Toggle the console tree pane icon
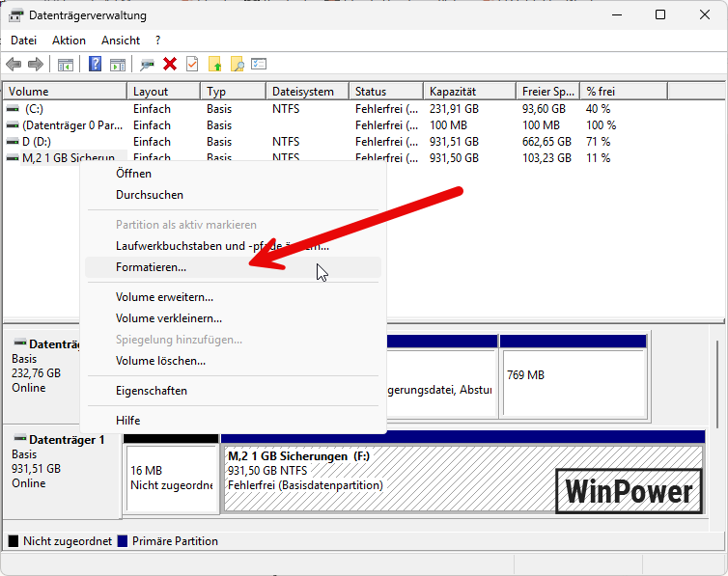Viewport: 728px width, 576px height. (x=66, y=65)
